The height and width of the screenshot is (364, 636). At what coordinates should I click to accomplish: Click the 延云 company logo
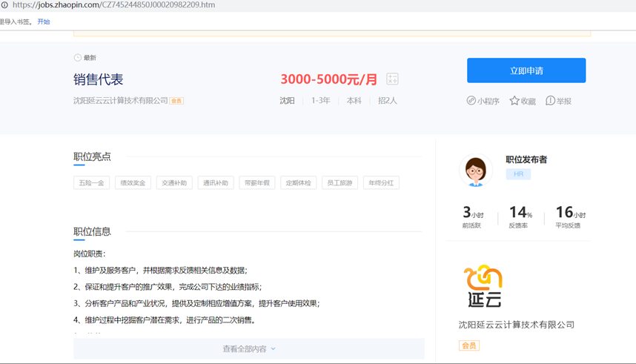pyautogui.click(x=483, y=285)
